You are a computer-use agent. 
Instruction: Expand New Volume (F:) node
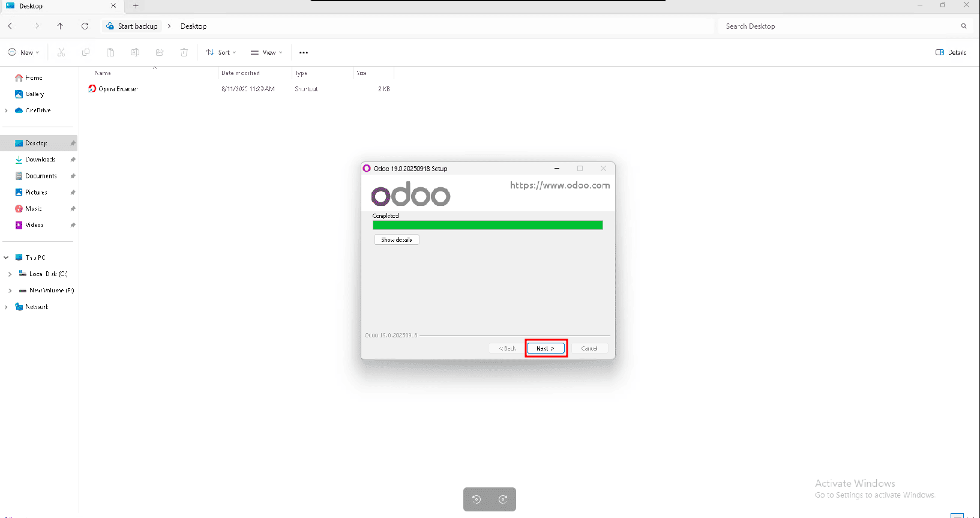10,291
